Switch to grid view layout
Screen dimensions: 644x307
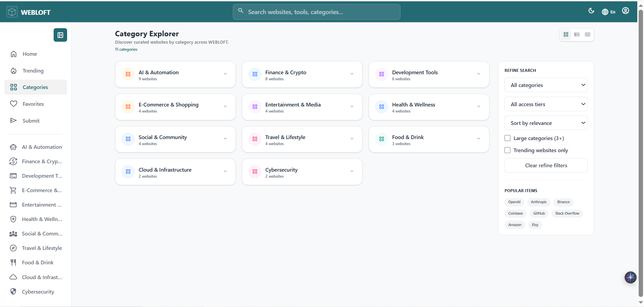point(566,35)
